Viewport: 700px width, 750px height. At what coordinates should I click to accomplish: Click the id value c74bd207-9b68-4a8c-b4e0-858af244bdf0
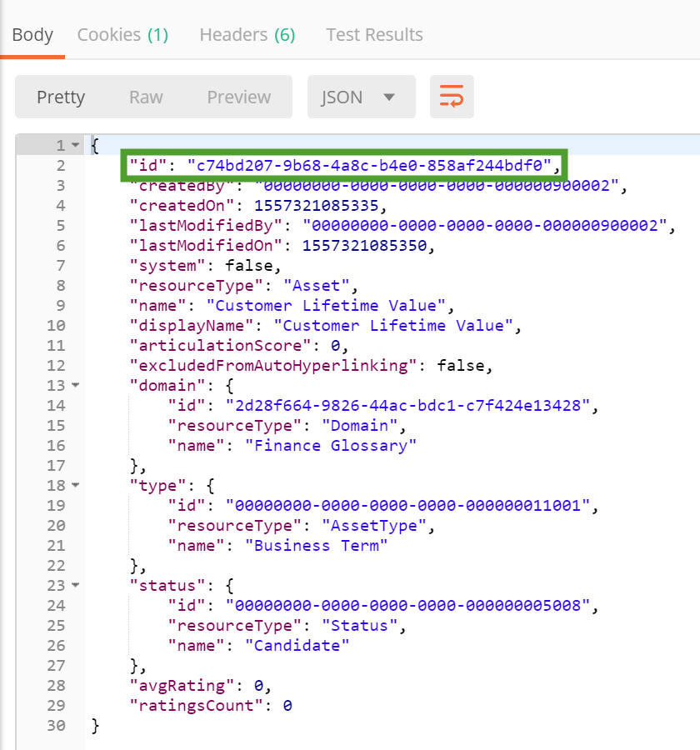[369, 166]
